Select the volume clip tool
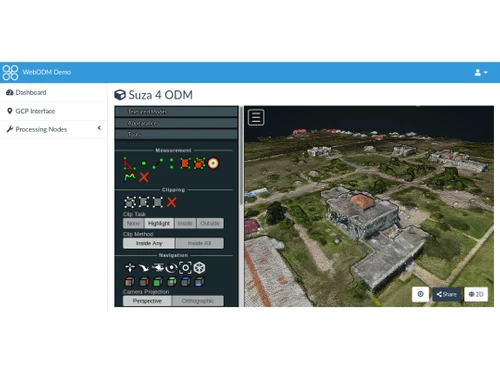The width and height of the screenshot is (500, 375). (x=130, y=202)
